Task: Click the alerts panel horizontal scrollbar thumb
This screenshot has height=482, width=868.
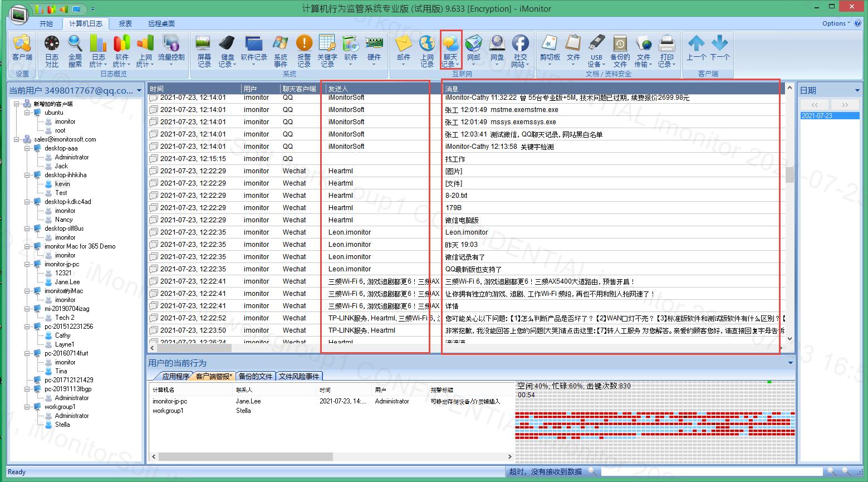Action: 246,456
